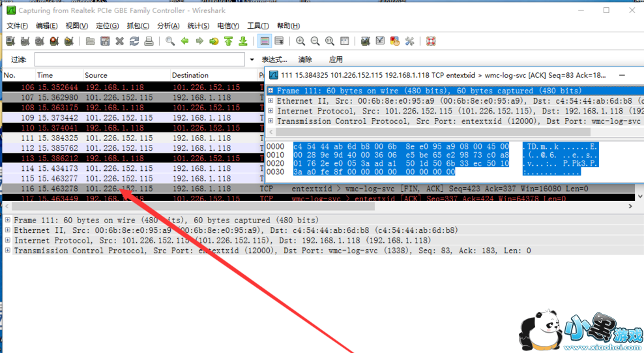Sort by the No. column header
The width and height of the screenshot is (644, 353).
point(18,75)
